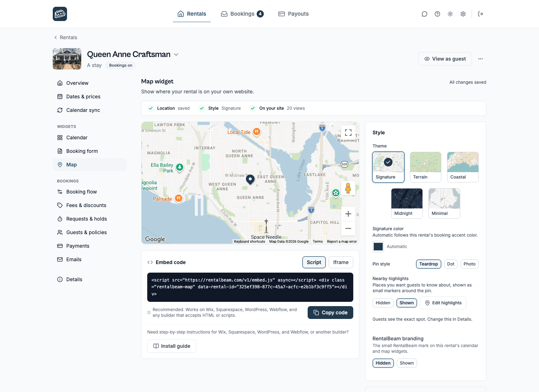Set RentalBeam branding to Shown
Screen dimensions: 539x392
407,363
